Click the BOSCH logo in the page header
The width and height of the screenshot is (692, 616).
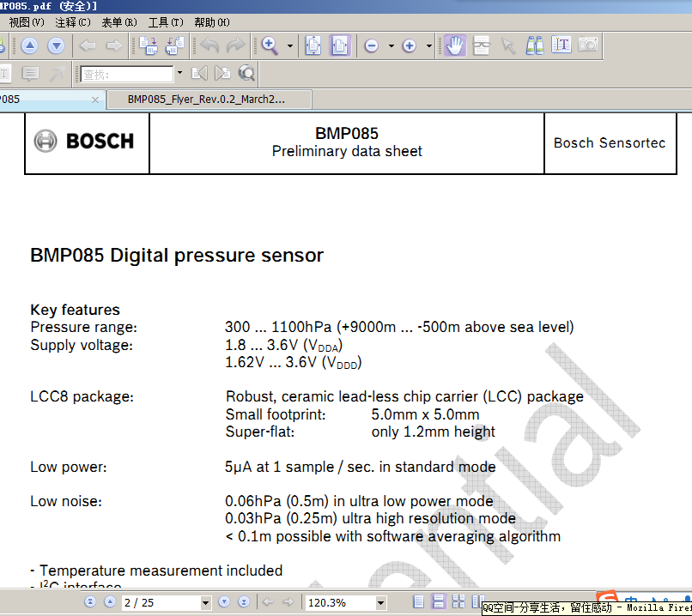84,141
